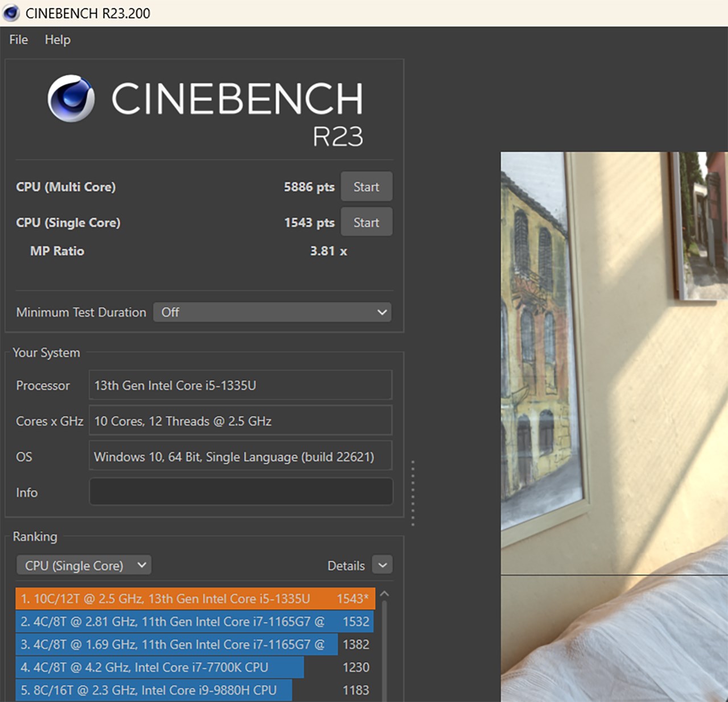Image resolution: width=728 pixels, height=702 pixels.
Task: Click the dotted panel divider handle
Action: coord(413,490)
